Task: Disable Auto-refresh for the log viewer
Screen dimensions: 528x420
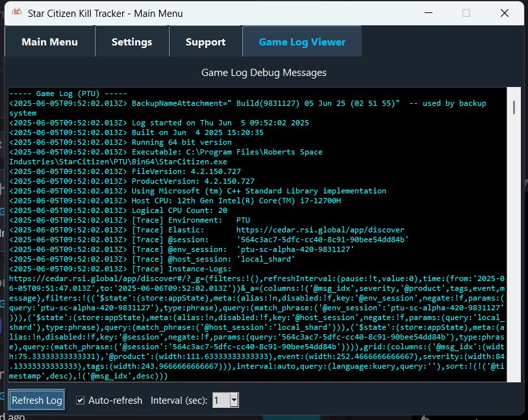Action: pos(80,401)
